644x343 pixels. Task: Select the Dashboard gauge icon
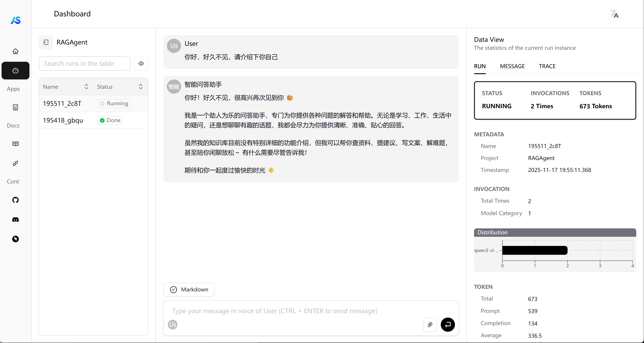16,71
